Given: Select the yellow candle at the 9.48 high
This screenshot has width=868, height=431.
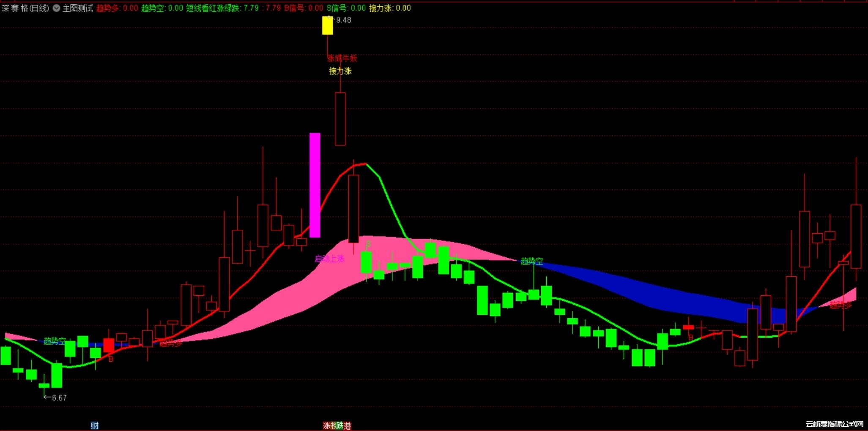Looking at the screenshot, I should pos(328,25).
